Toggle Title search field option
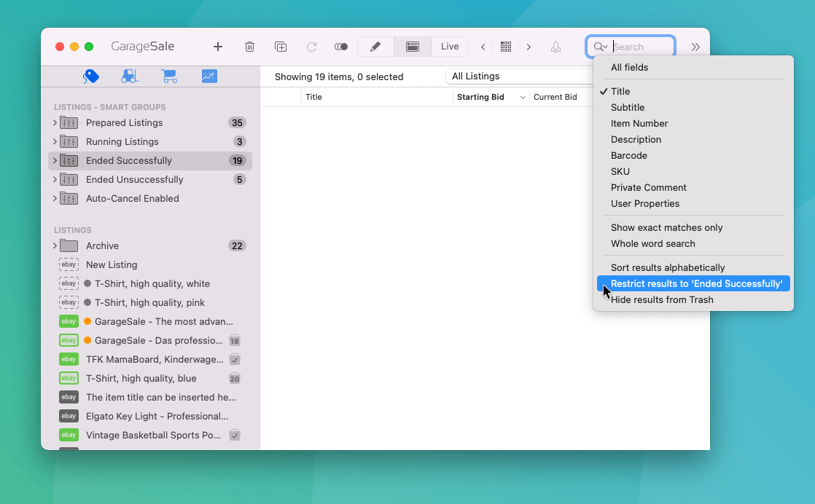This screenshot has width=815, height=504. pos(693,91)
